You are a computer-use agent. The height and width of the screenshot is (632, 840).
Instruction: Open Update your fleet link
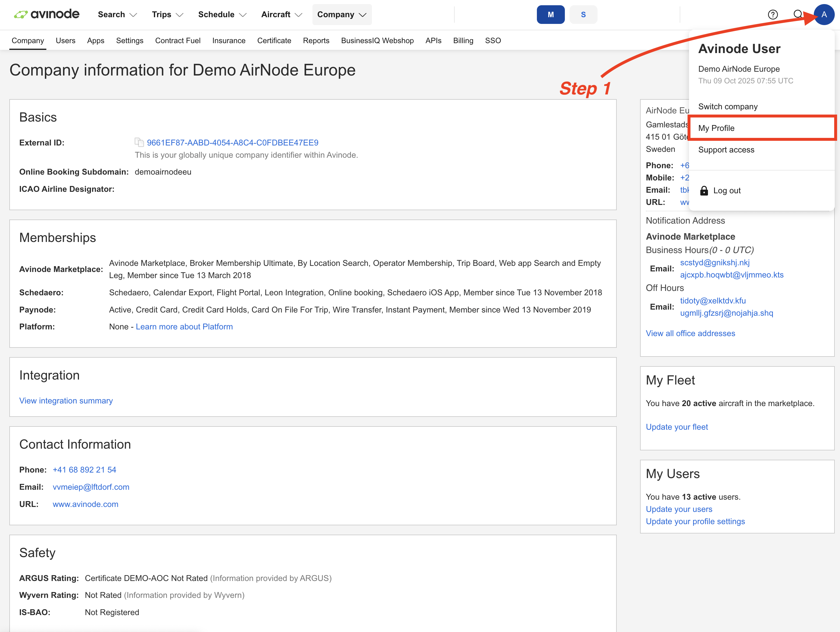(x=677, y=426)
